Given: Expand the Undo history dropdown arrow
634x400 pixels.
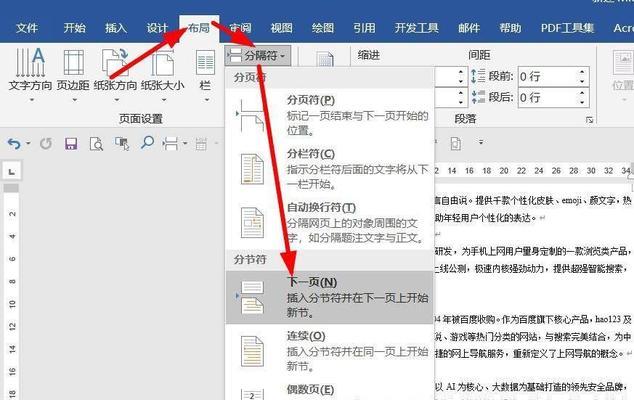Looking at the screenshot, I should 28,143.
